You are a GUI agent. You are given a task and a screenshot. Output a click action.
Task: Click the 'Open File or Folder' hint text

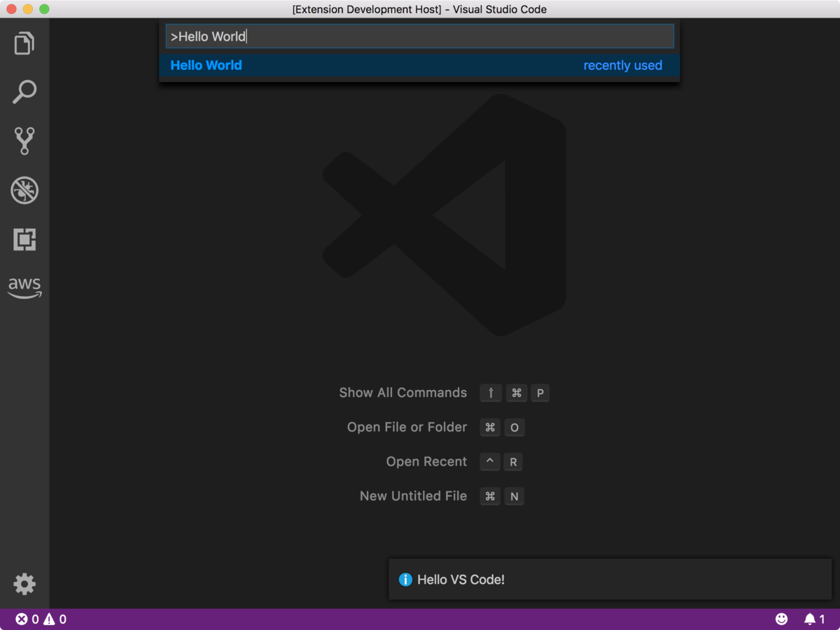pos(407,427)
